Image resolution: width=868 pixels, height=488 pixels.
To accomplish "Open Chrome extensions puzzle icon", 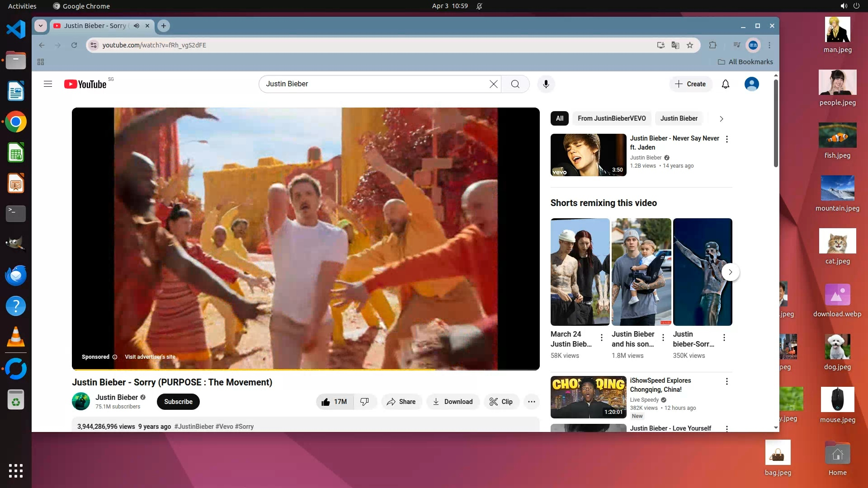I will pyautogui.click(x=712, y=45).
